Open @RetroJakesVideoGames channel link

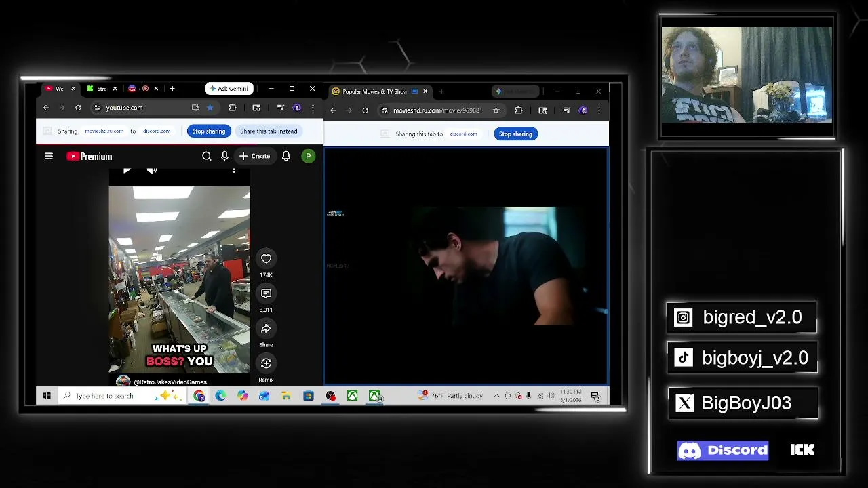pos(170,382)
